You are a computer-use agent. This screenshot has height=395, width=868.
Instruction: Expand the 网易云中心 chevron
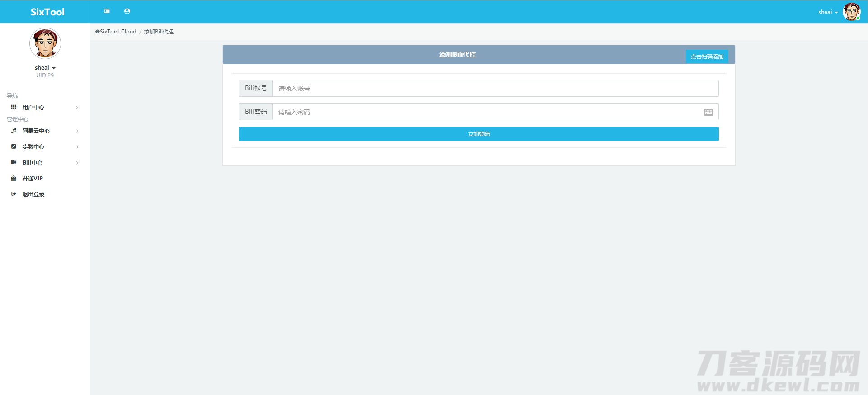click(x=77, y=131)
